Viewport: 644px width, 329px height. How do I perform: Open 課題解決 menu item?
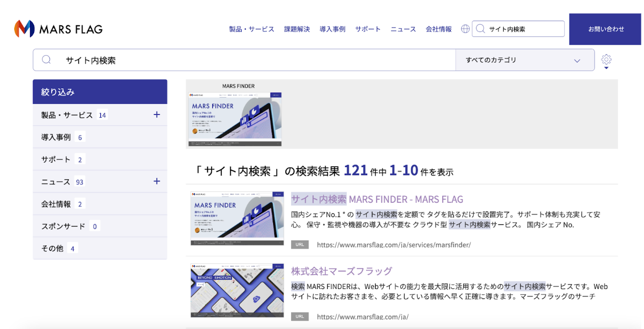(297, 29)
